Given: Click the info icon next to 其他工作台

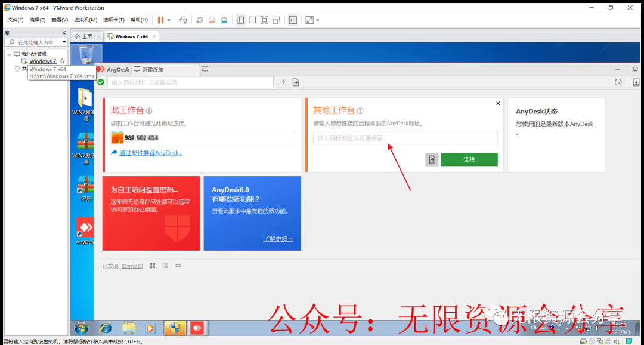Looking at the screenshot, I should click(x=360, y=110).
